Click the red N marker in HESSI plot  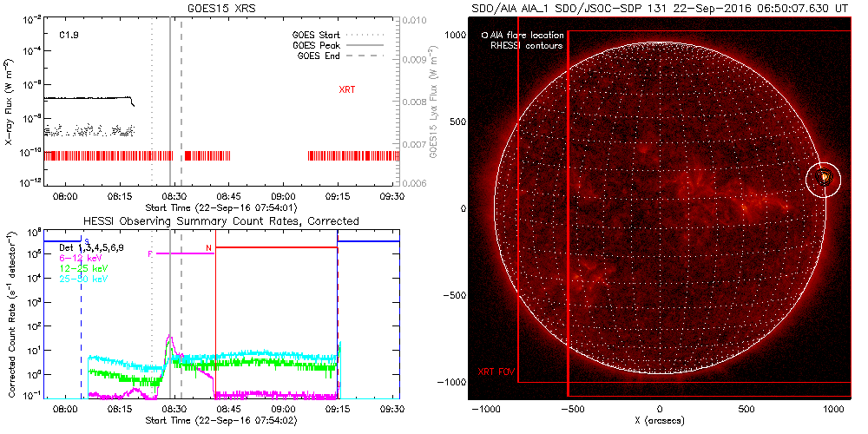click(x=208, y=249)
